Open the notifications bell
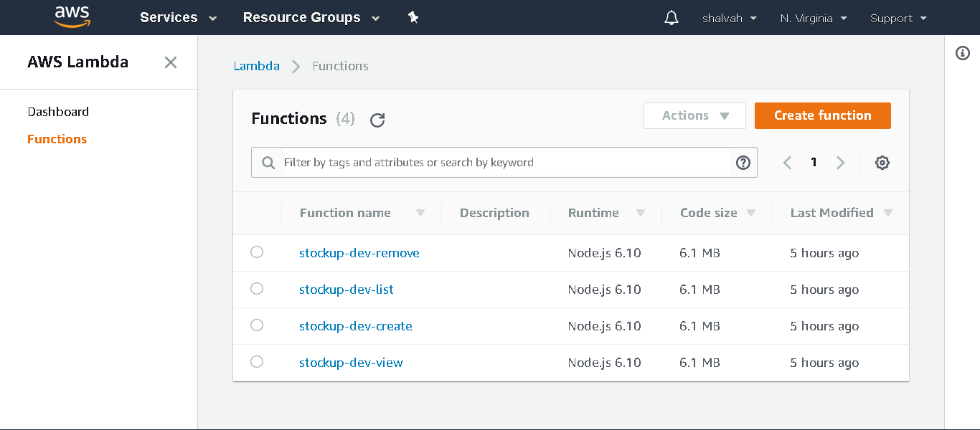The height and width of the screenshot is (430, 980). point(672,18)
